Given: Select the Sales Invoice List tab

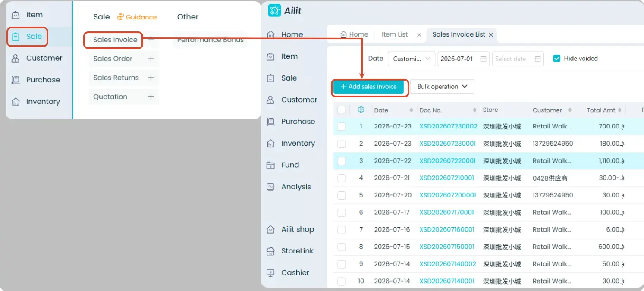Looking at the screenshot, I should [x=459, y=34].
